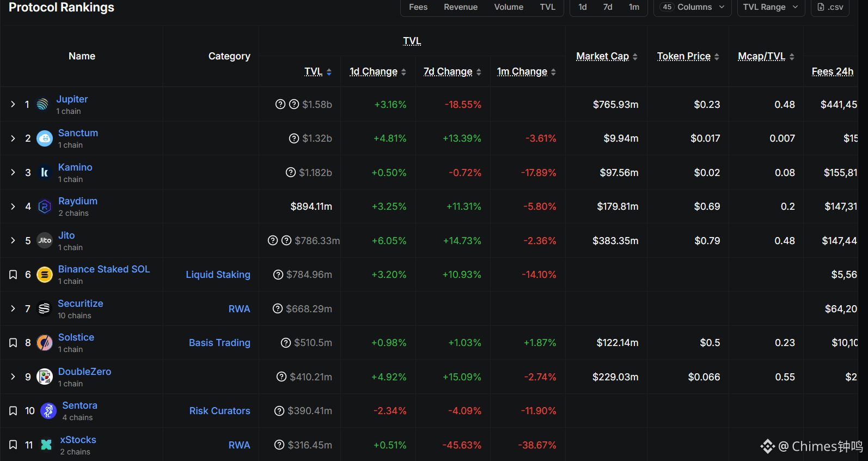
Task: Open the Solstice protocol link
Action: [x=76, y=337]
